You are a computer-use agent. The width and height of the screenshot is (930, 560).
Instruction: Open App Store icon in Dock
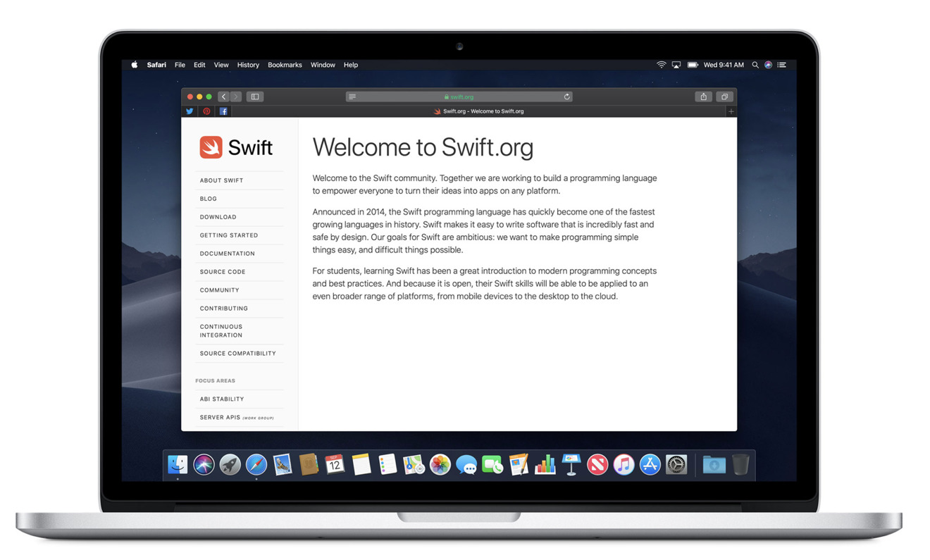pyautogui.click(x=650, y=465)
